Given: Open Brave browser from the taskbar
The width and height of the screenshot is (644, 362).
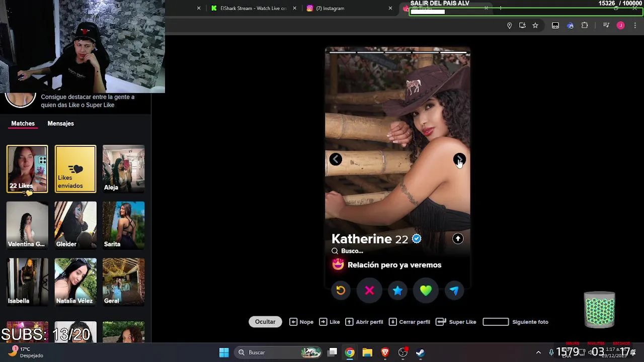Looking at the screenshot, I should (x=385, y=352).
